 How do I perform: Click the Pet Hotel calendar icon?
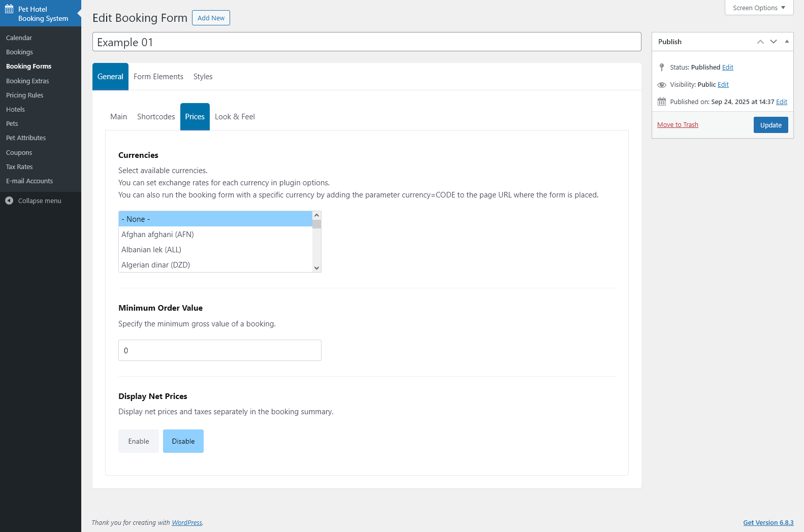(x=9, y=9)
